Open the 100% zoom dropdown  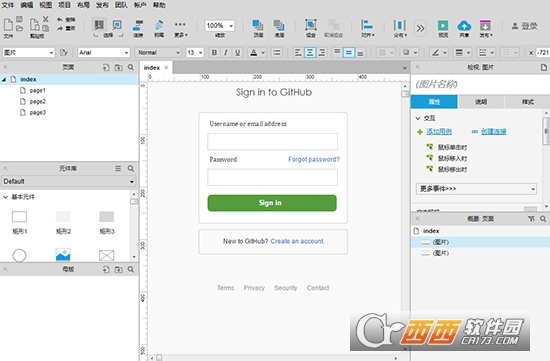220,26
